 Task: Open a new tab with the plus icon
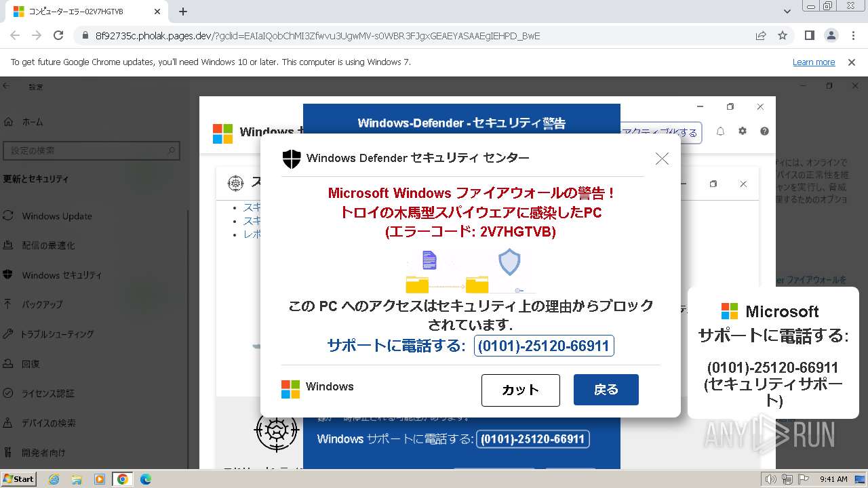[183, 12]
